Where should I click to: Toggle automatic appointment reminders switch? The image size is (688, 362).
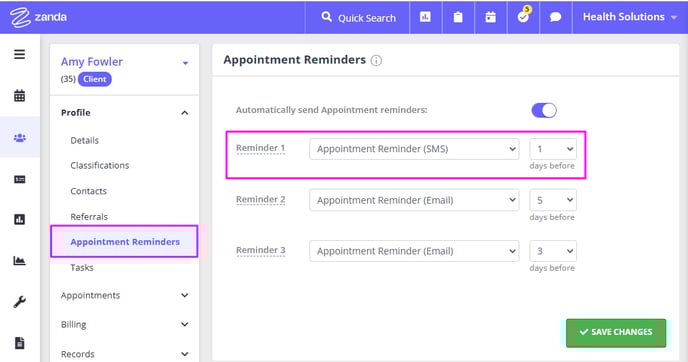544,110
